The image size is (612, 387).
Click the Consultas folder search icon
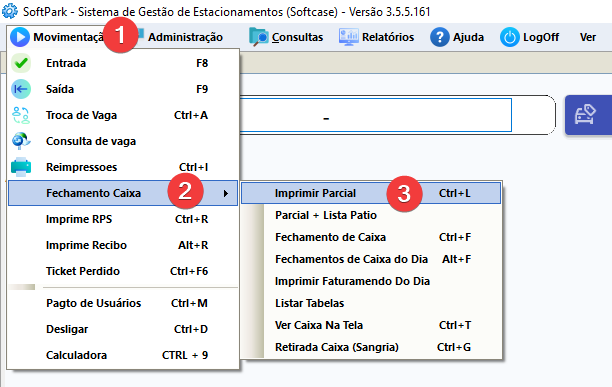coord(259,37)
